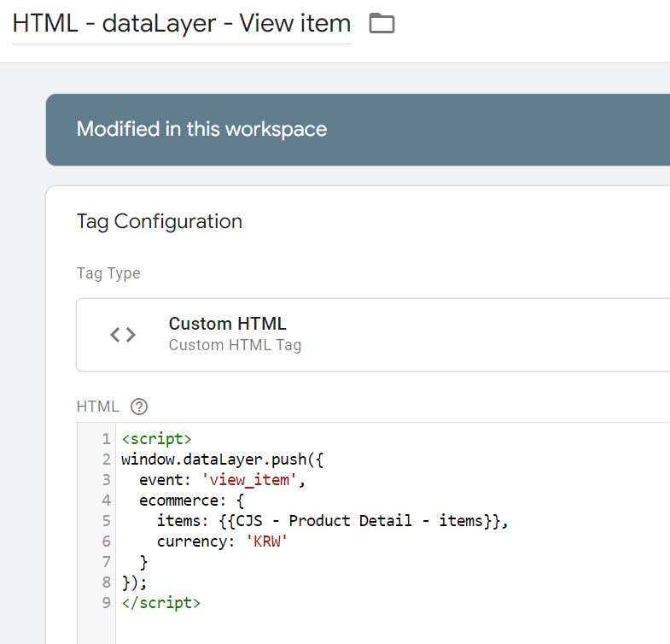Click the 'ecommerce: {' code line
This screenshot has width=670, height=644.
tap(191, 501)
